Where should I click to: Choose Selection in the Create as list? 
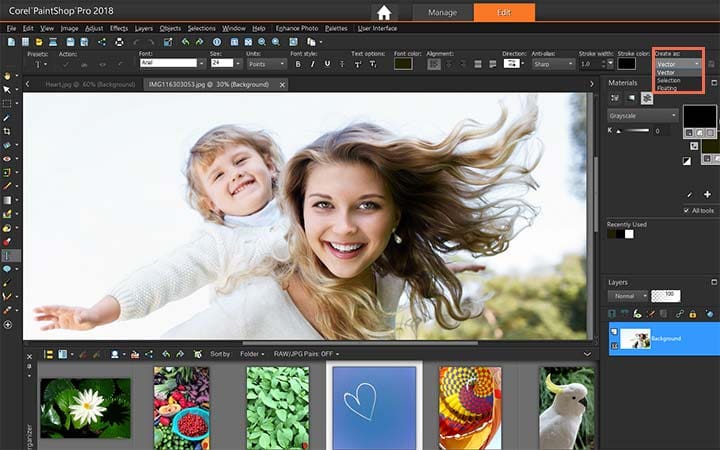point(668,80)
